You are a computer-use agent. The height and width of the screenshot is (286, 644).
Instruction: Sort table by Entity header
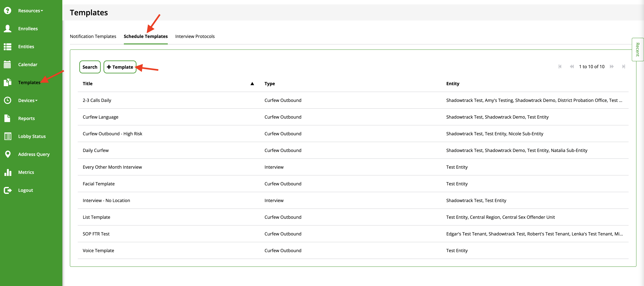tap(453, 84)
